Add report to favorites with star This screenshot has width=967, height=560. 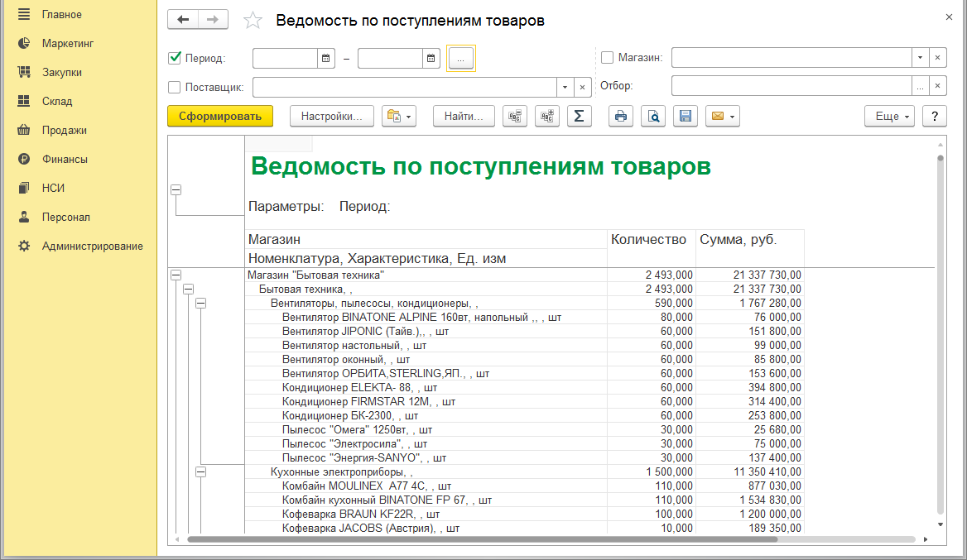point(253,21)
